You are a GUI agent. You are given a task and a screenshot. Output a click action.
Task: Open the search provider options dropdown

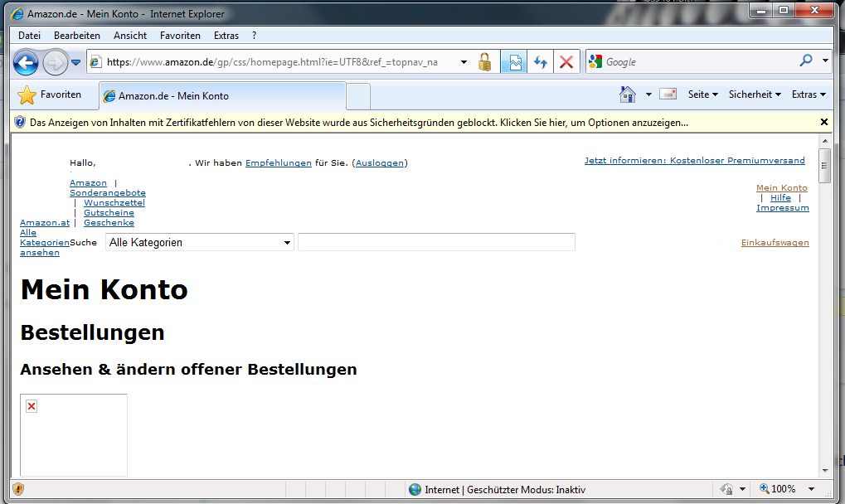[x=825, y=61]
